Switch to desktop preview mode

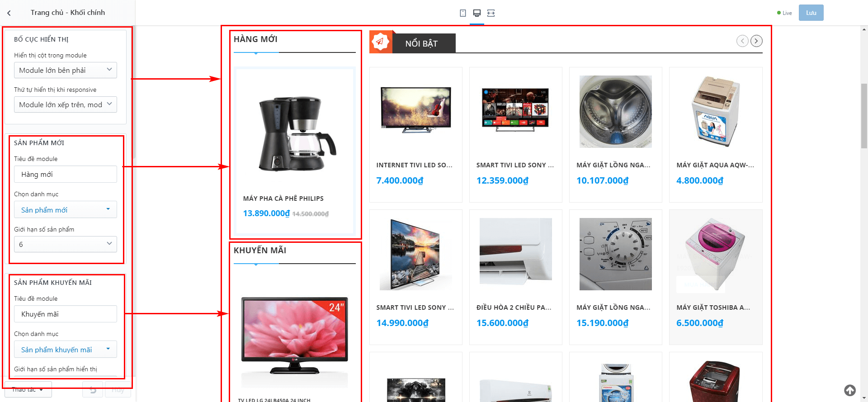click(477, 13)
